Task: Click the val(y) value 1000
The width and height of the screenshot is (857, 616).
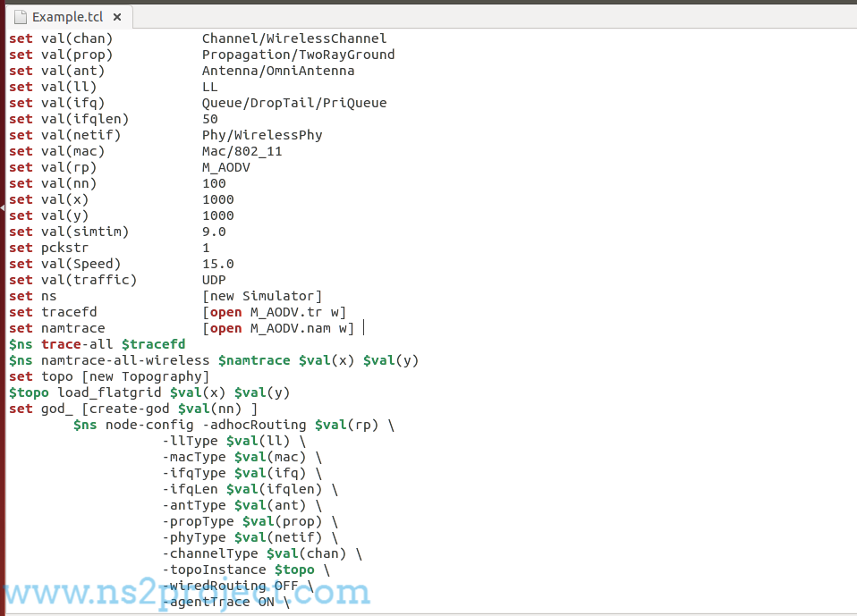Action: click(218, 215)
